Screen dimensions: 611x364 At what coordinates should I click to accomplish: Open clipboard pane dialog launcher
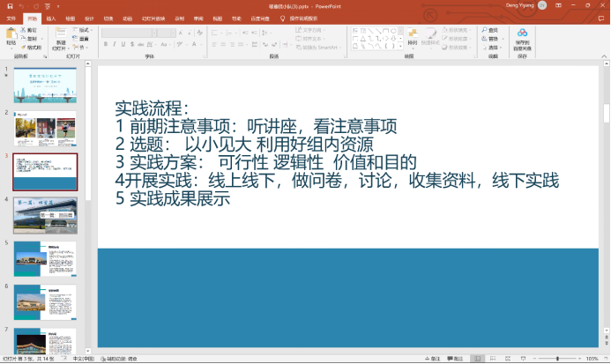(45, 56)
